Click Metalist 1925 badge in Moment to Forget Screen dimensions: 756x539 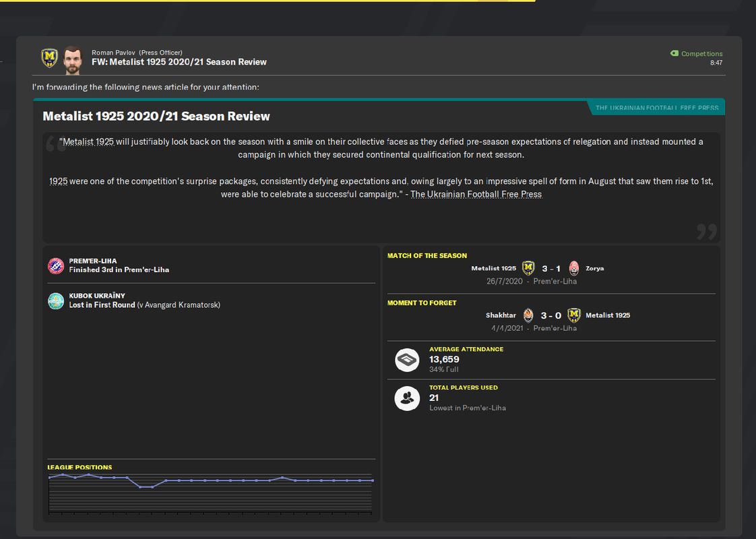[574, 315]
